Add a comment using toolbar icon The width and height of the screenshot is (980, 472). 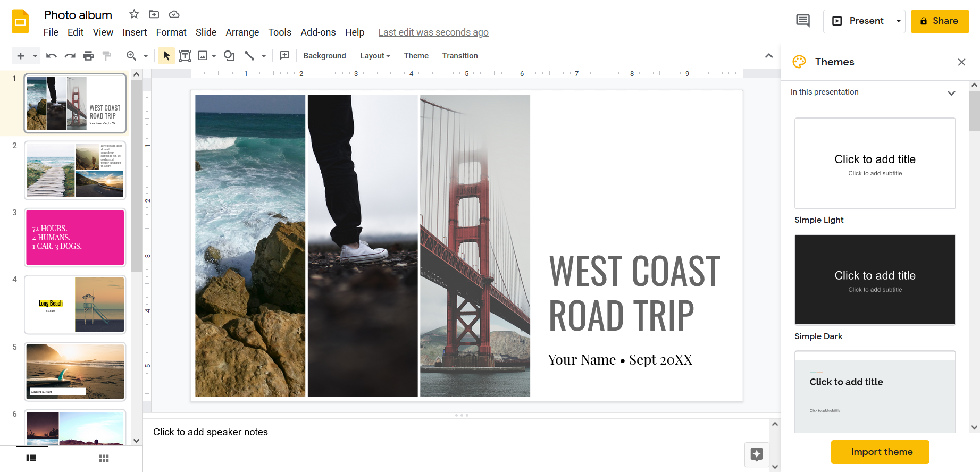[284, 56]
